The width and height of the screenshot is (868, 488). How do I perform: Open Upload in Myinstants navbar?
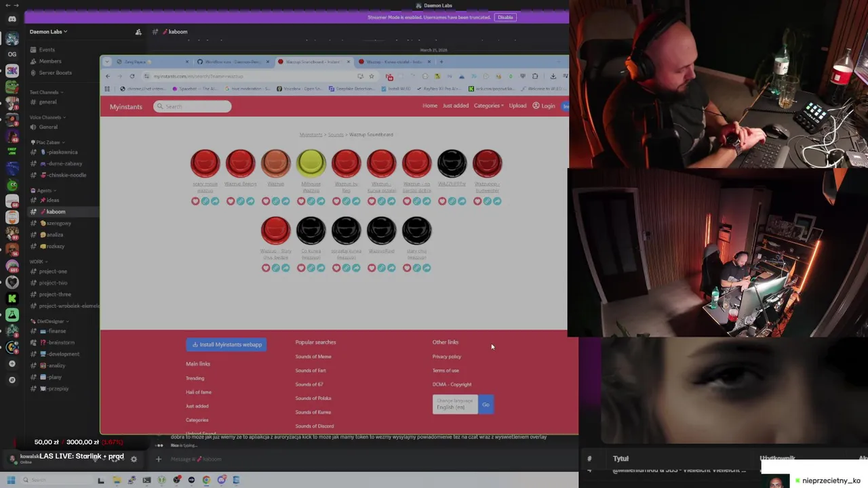[517, 106]
